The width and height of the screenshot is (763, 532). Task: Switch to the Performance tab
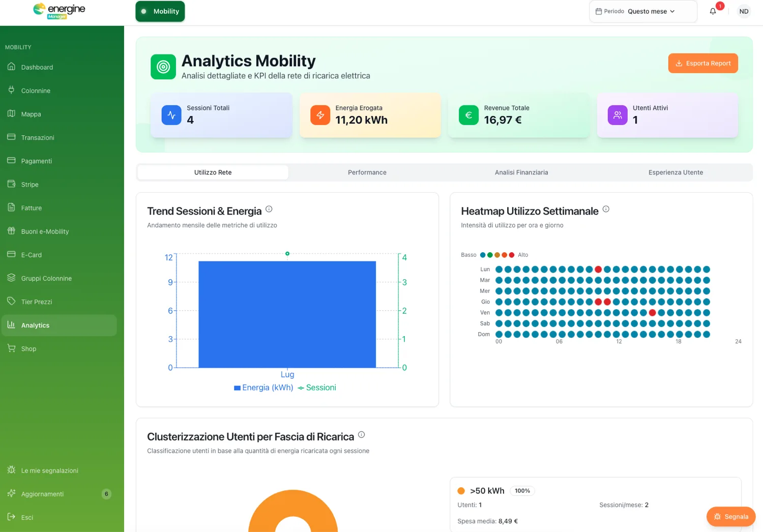(367, 172)
